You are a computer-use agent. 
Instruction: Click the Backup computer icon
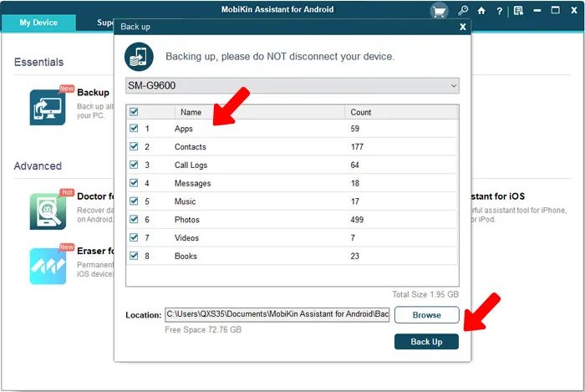click(x=48, y=108)
